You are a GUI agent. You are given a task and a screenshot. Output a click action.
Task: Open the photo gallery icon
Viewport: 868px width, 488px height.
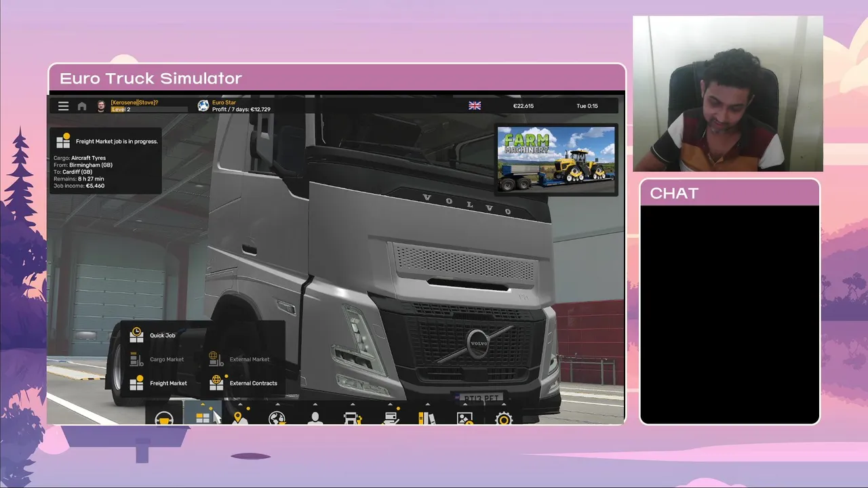(465, 418)
